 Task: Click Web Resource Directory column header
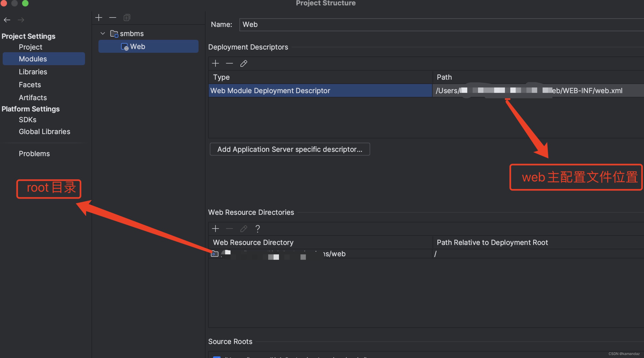coord(320,243)
